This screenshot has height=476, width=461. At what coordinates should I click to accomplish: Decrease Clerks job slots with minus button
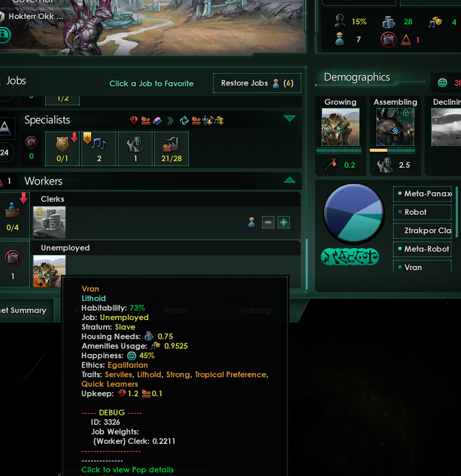pyautogui.click(x=268, y=222)
